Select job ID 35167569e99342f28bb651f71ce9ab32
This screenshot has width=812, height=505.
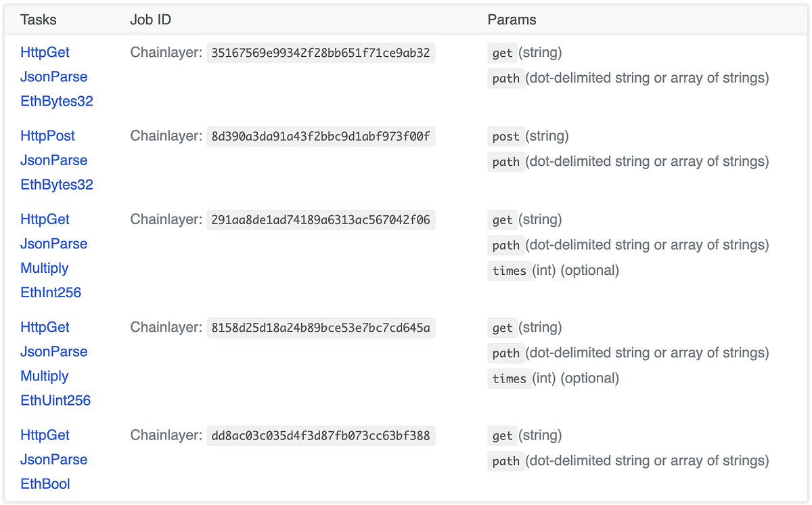click(x=321, y=53)
